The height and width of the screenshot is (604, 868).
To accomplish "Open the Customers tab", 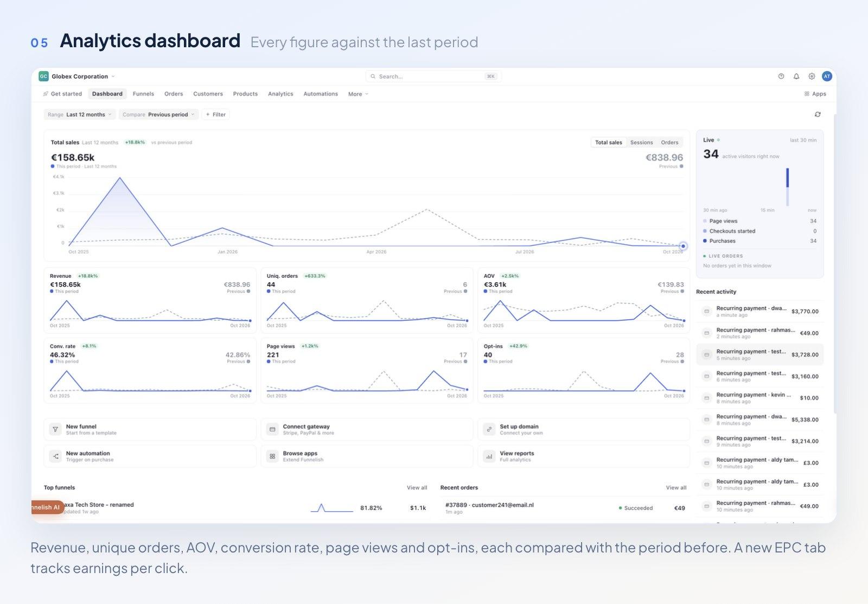I will (x=208, y=94).
